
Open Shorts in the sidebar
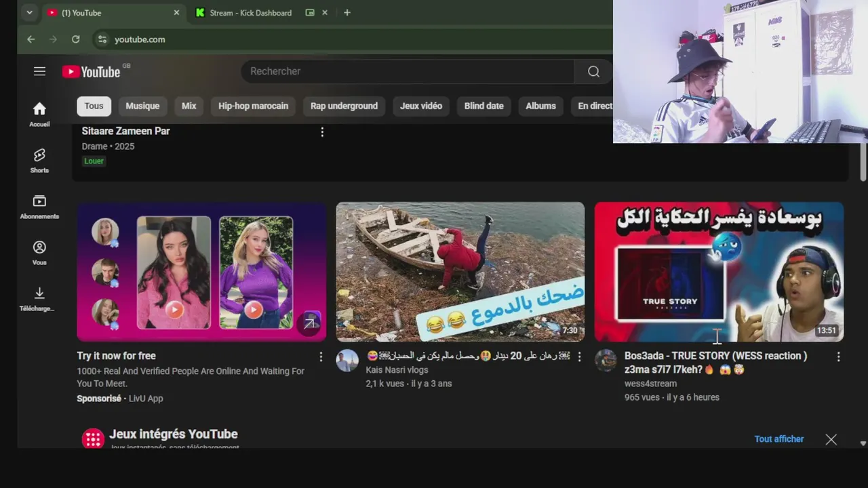(39, 161)
